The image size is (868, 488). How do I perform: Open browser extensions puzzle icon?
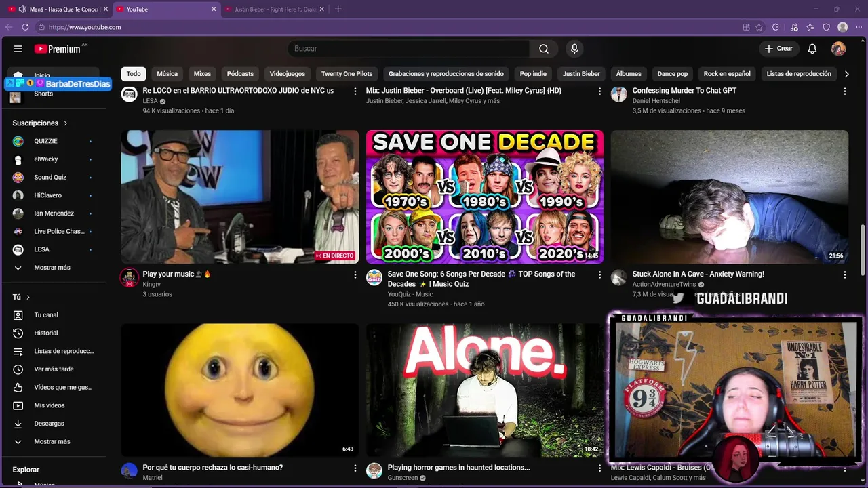click(776, 27)
